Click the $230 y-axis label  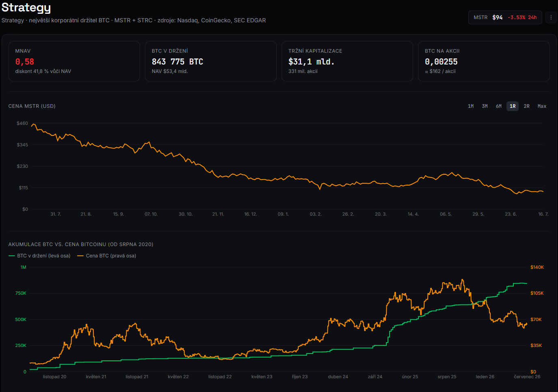point(22,166)
